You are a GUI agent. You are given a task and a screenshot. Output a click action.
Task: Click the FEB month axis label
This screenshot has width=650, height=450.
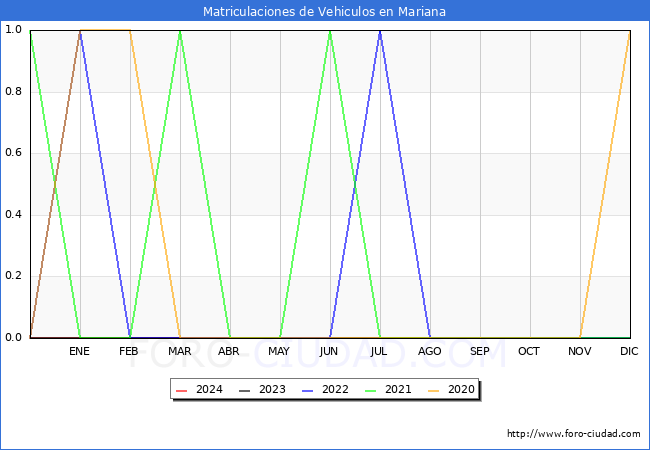129,351
